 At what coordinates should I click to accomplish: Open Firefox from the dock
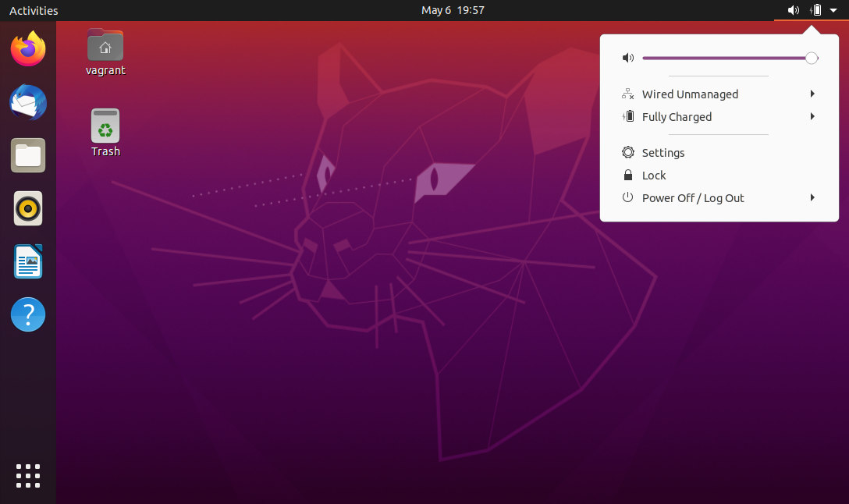click(28, 49)
